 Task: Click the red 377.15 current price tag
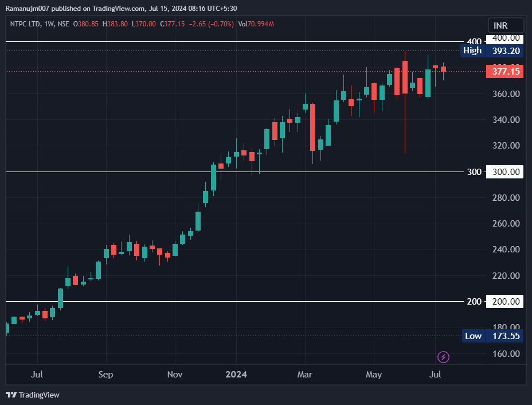coord(504,71)
